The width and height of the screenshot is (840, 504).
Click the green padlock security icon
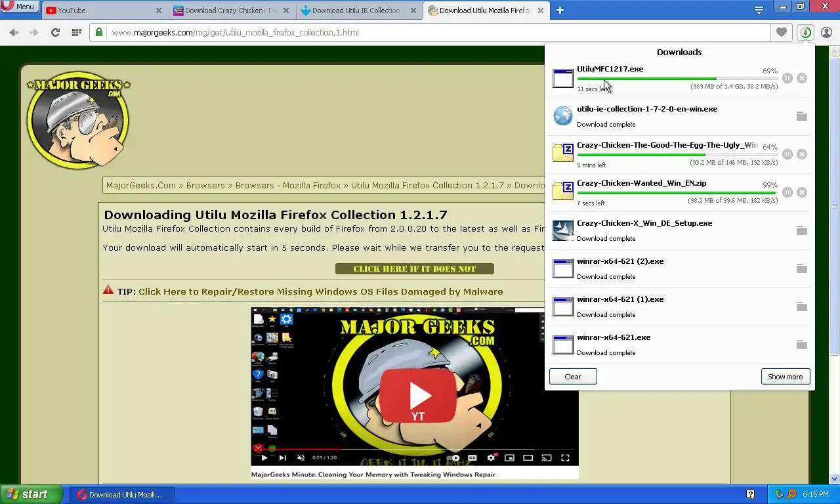point(99,32)
